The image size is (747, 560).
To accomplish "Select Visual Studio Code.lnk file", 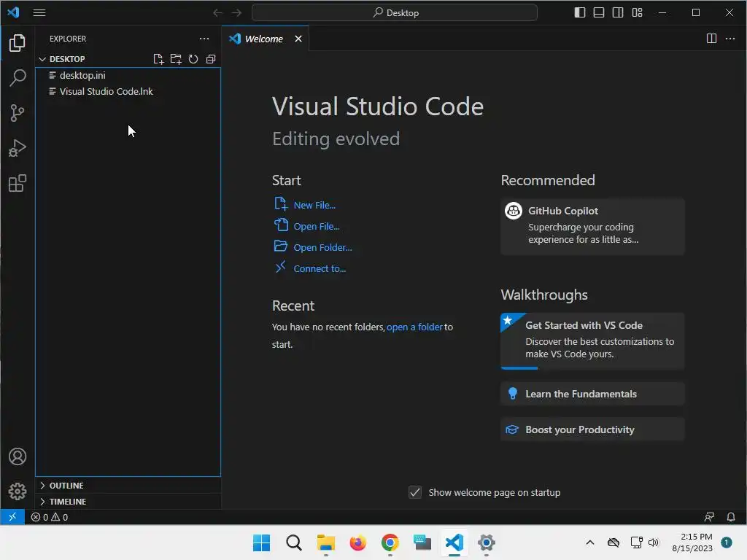I will [x=128, y=91].
